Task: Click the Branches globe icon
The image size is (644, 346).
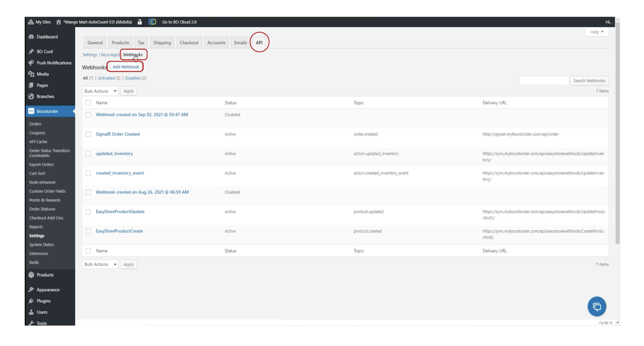Action: click(31, 96)
